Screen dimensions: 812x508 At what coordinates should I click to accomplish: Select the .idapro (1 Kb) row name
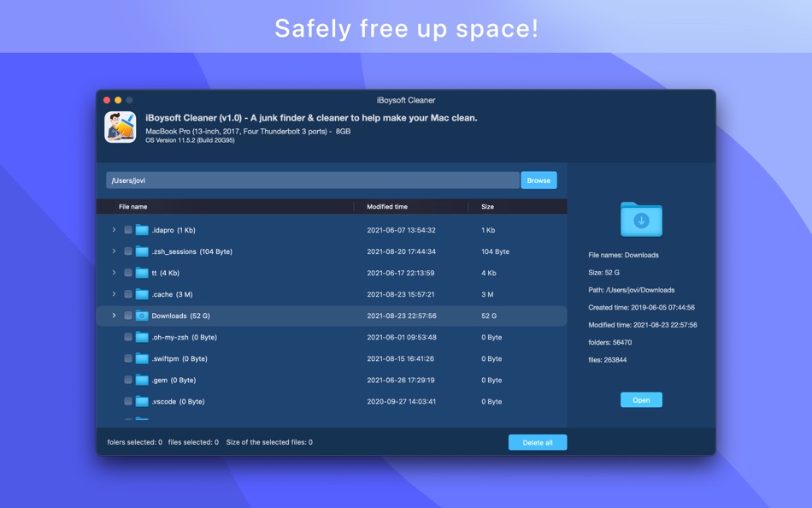[174, 230]
